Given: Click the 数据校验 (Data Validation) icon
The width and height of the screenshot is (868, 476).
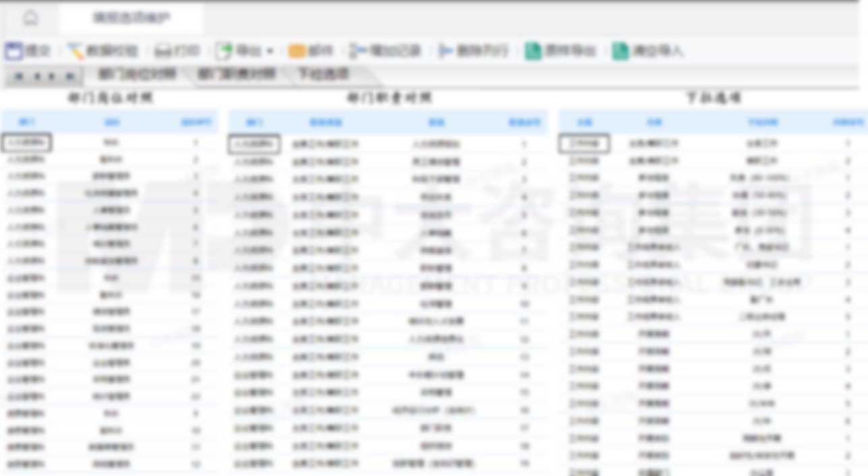Looking at the screenshot, I should coord(92,51).
